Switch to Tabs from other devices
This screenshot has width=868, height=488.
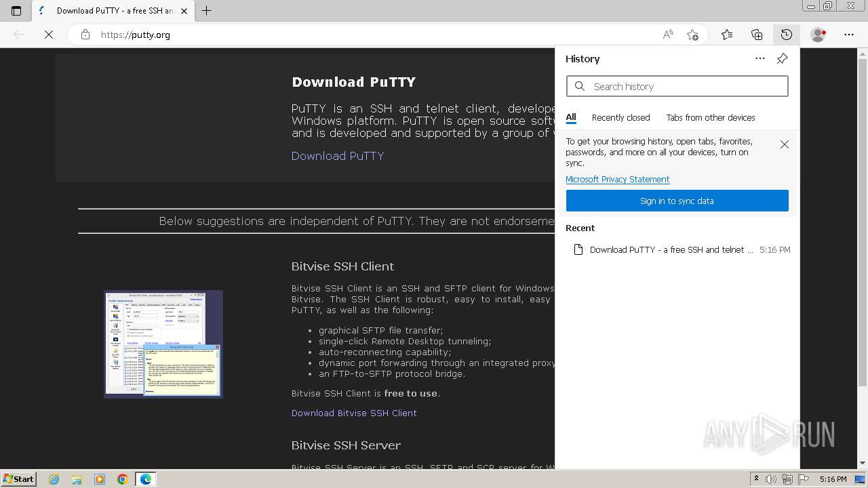point(711,117)
